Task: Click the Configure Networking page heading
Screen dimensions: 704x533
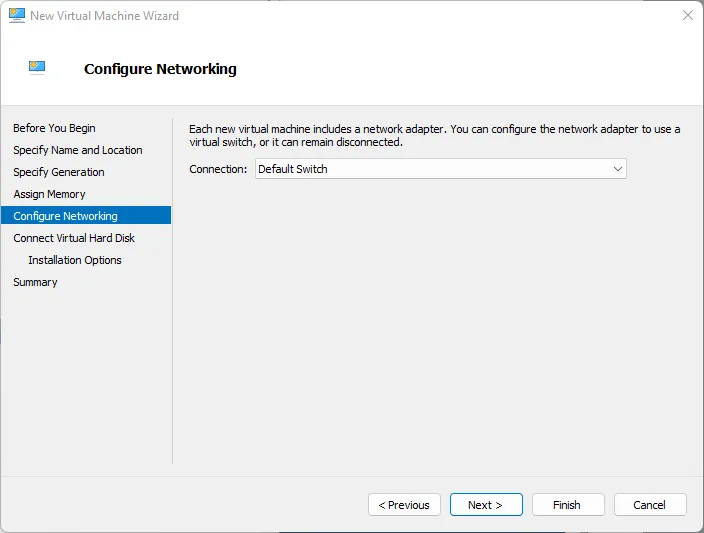Action: 160,69
